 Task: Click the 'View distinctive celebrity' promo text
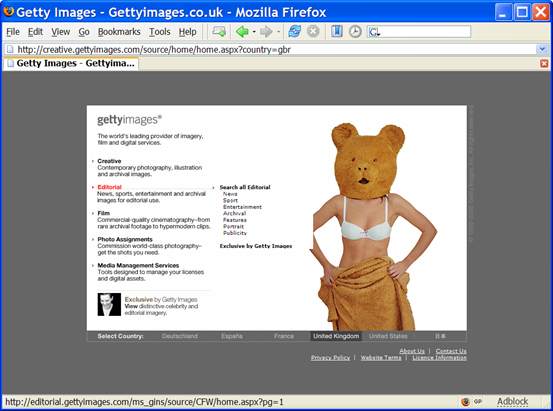point(161,309)
